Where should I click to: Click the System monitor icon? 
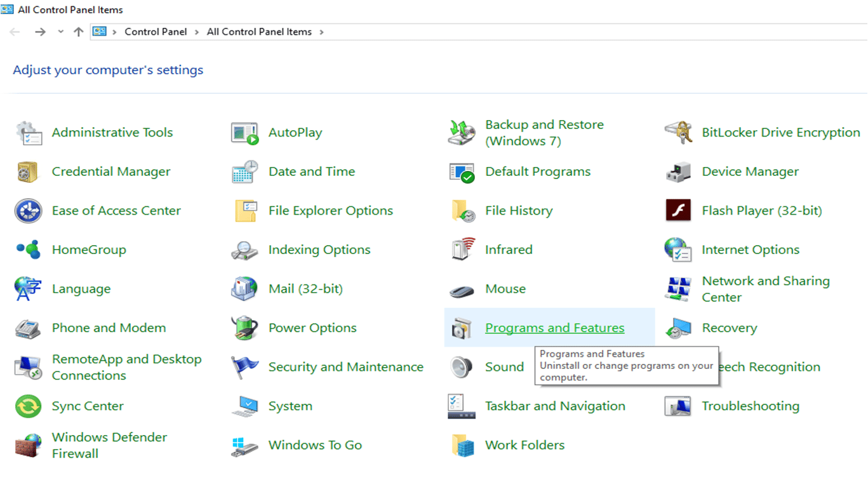[244, 406]
